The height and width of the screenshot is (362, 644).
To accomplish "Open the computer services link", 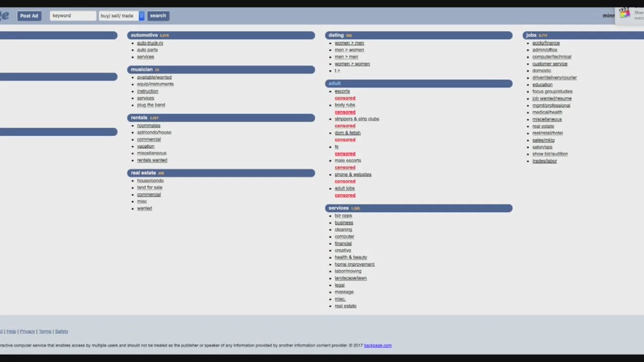I will tap(344, 236).
